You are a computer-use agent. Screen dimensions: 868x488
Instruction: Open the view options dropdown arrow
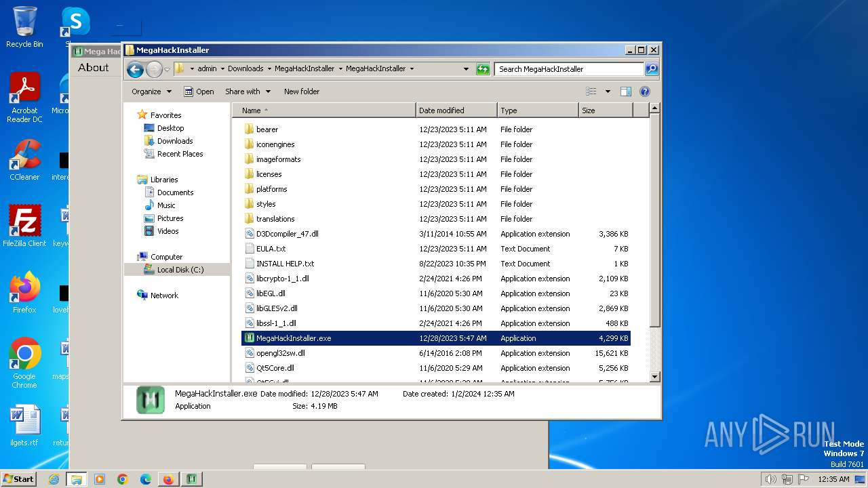click(608, 91)
